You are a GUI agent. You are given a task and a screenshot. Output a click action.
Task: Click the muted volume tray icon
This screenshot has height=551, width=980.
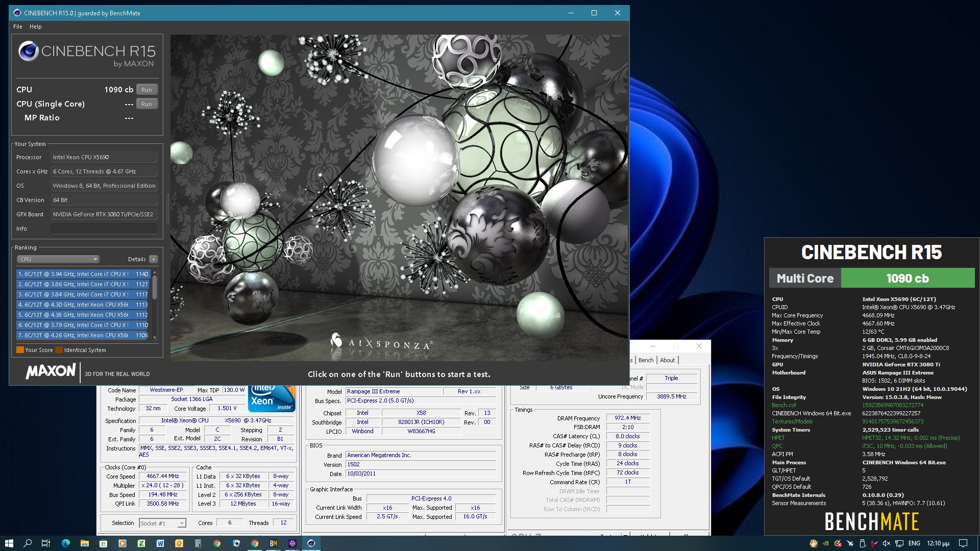(887, 543)
